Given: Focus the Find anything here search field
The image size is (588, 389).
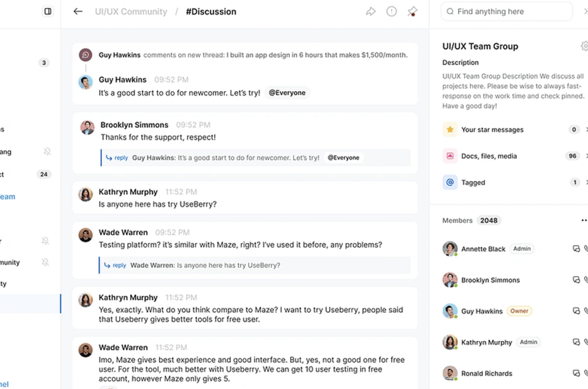Looking at the screenshot, I should [x=507, y=12].
